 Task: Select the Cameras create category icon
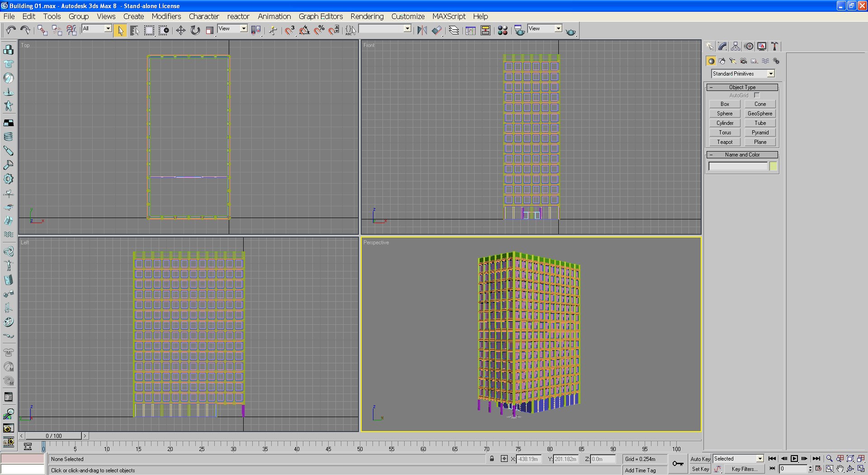click(744, 61)
